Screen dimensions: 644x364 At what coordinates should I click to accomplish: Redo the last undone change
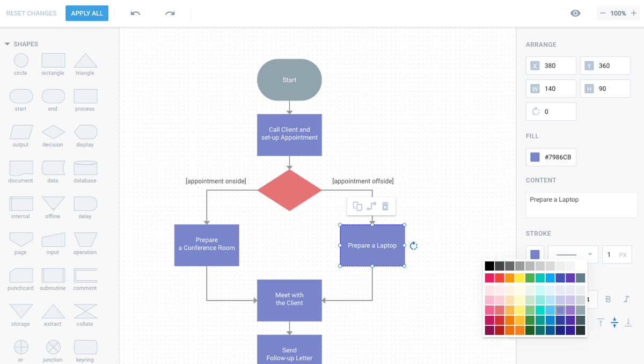tap(170, 13)
